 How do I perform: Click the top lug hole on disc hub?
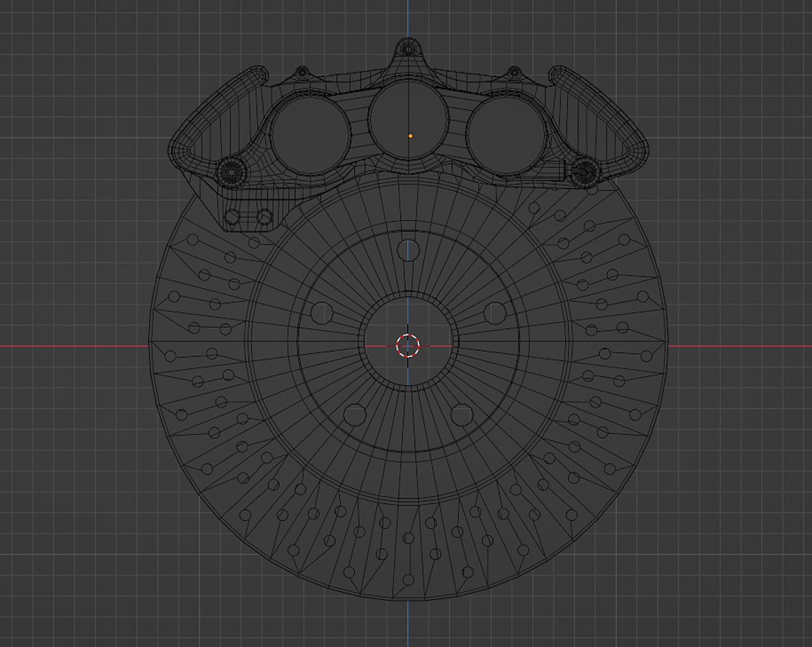click(x=408, y=251)
